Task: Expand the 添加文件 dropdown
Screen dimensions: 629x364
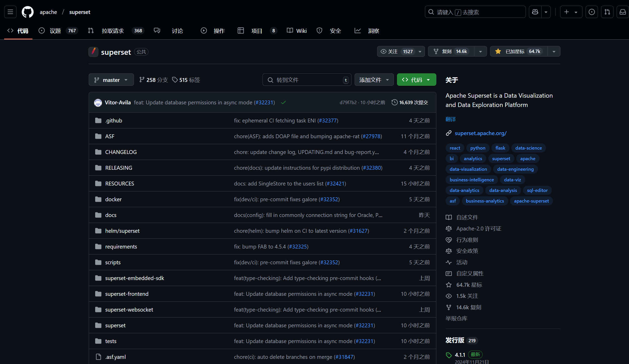Action: tap(374, 80)
